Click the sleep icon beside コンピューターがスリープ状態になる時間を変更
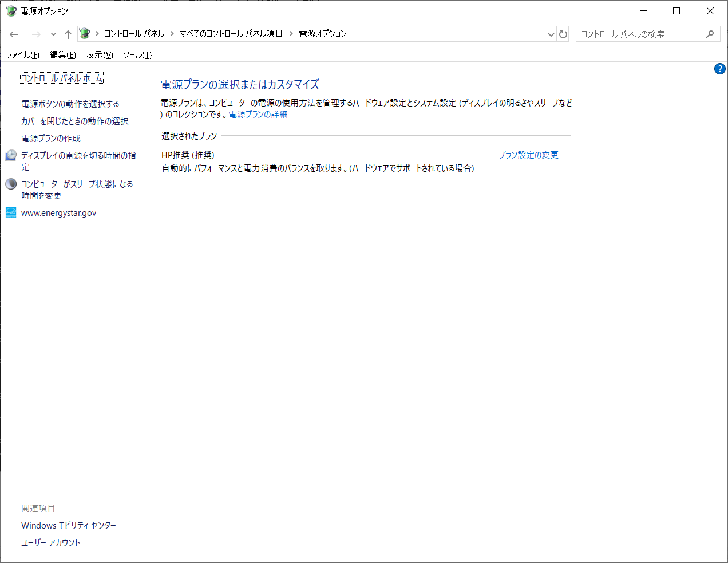Viewport: 728px width, 563px height. [10, 184]
